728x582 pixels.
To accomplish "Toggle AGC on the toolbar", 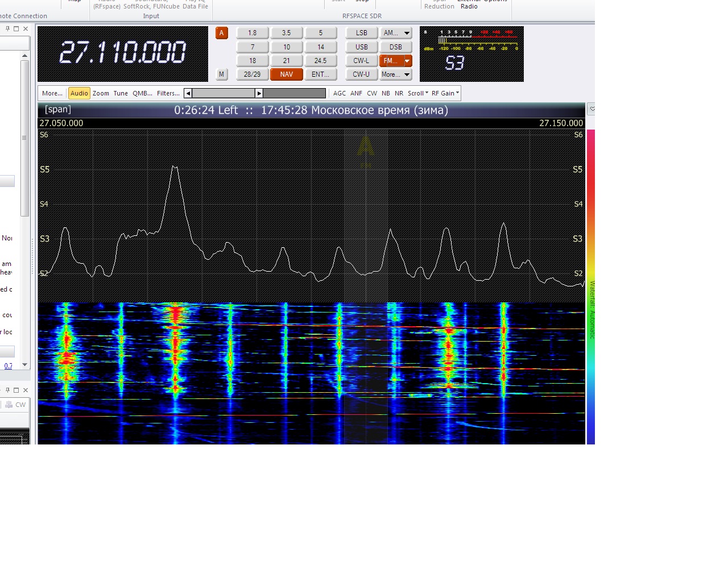I will pyautogui.click(x=339, y=93).
